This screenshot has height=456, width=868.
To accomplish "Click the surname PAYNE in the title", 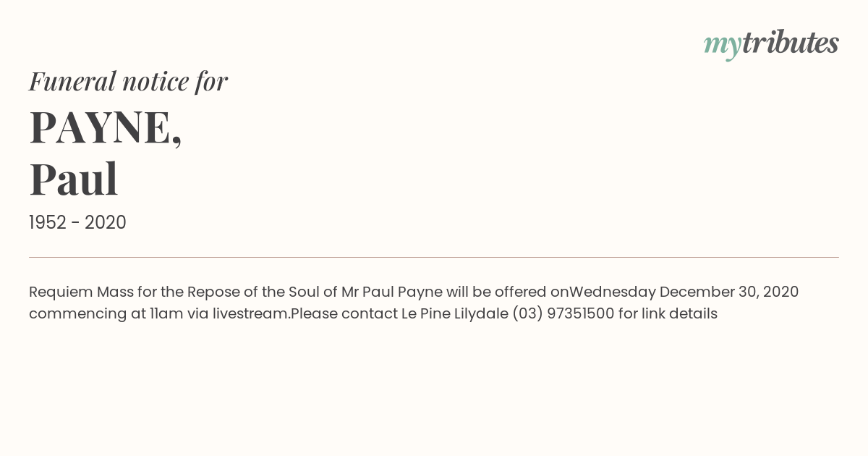I will tap(105, 127).
